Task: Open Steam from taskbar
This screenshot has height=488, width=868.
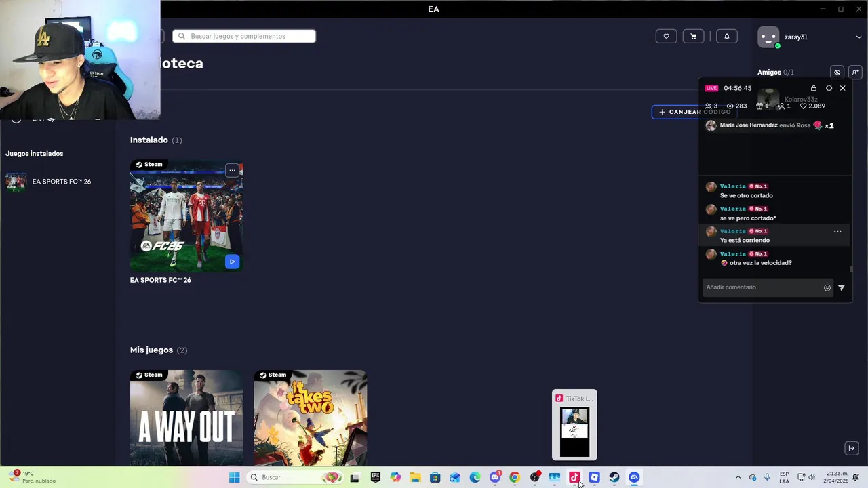Action: (614, 477)
